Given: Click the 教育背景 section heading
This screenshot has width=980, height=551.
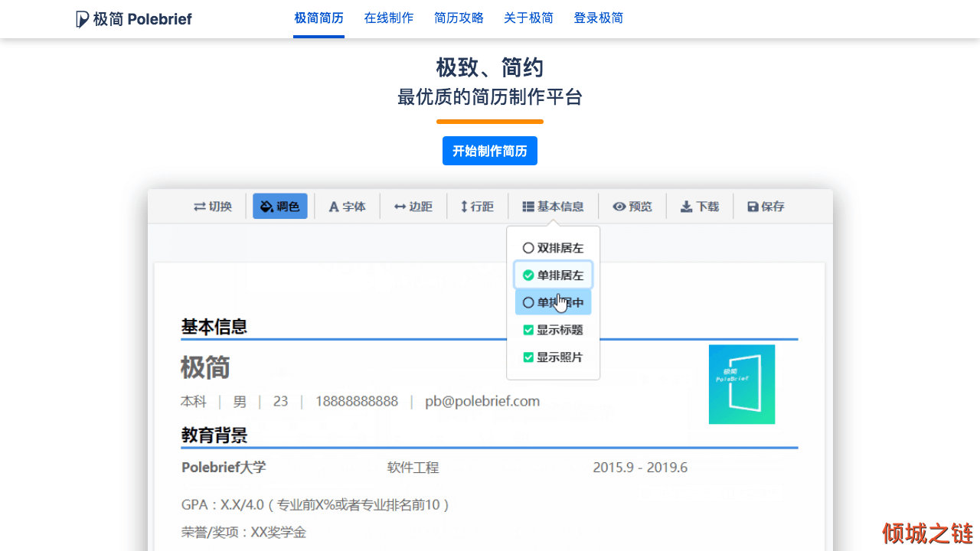Looking at the screenshot, I should click(x=214, y=436).
